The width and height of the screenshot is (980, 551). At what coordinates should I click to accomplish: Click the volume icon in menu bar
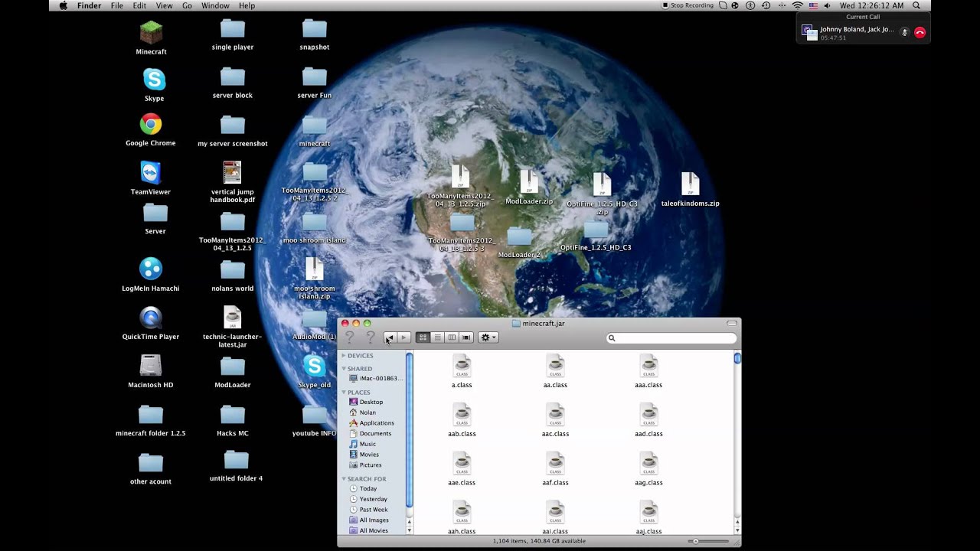(x=828, y=5)
